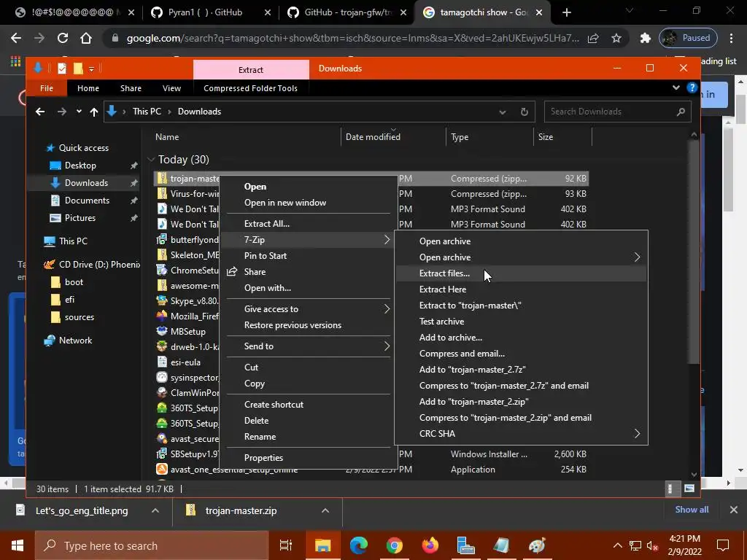Screen dimensions: 747x560
Task: Bookmark this page star icon
Action: 616,38
